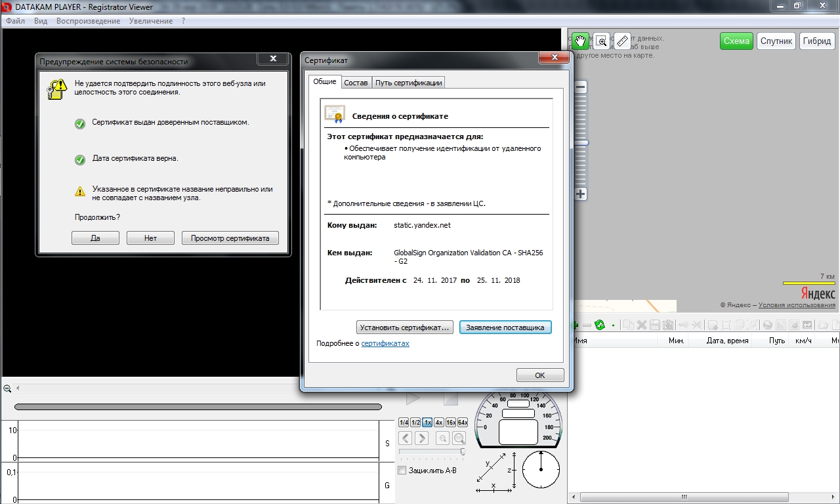Activate the area zoom magnifier map tool
Image resolution: width=840 pixels, height=504 pixels.
point(601,41)
